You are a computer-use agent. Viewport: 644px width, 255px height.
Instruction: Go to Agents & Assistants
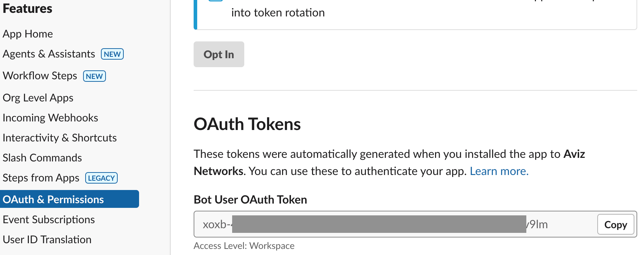[x=49, y=54]
